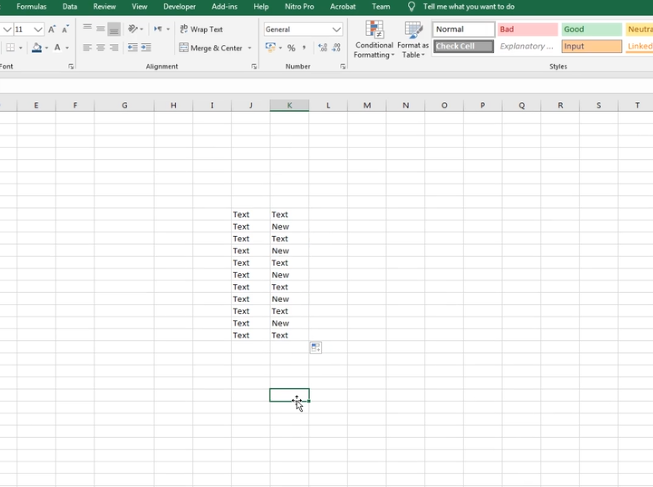Click the first 'New' cell in column K
653x487 pixels.
[x=289, y=227]
